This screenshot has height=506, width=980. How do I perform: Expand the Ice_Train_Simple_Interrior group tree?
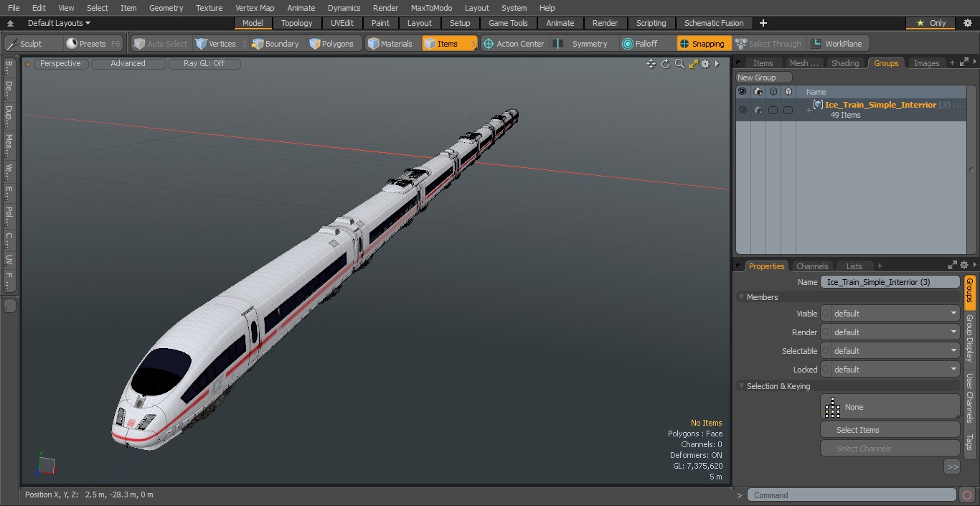809,110
